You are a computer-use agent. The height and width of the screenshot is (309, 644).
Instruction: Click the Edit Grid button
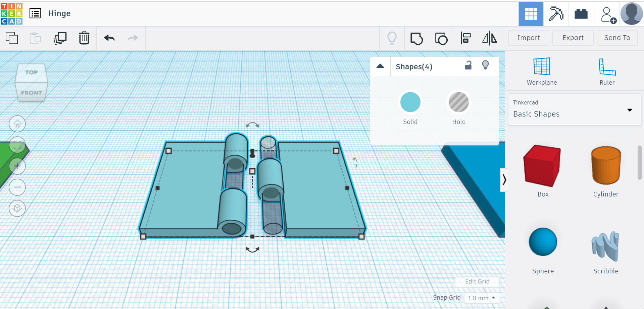pos(477,281)
